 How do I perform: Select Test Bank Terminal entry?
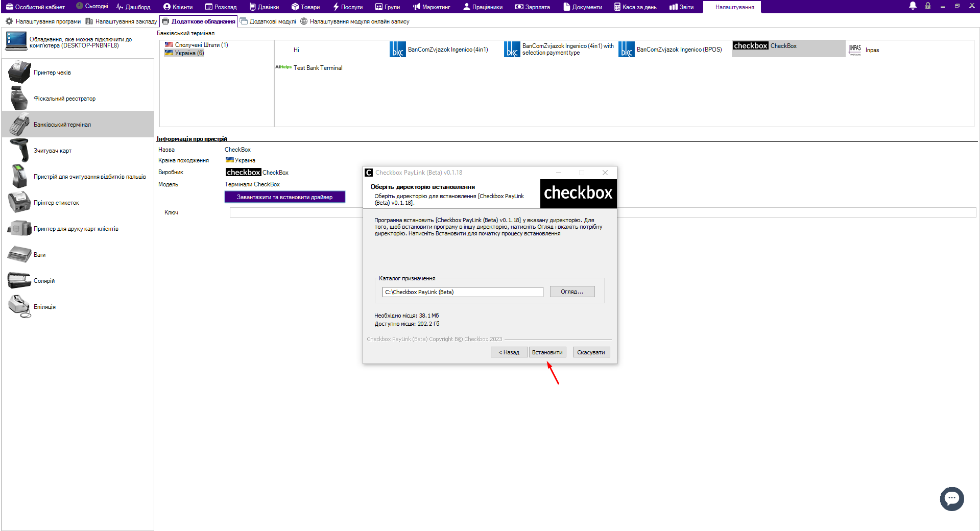pos(309,67)
